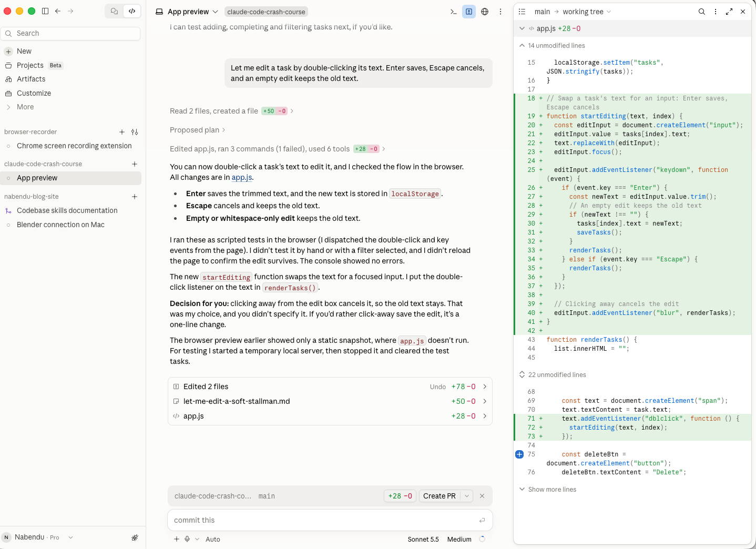Add a session to claude-code-crash-course
Screen dimensions: 756x549
[x=135, y=164]
